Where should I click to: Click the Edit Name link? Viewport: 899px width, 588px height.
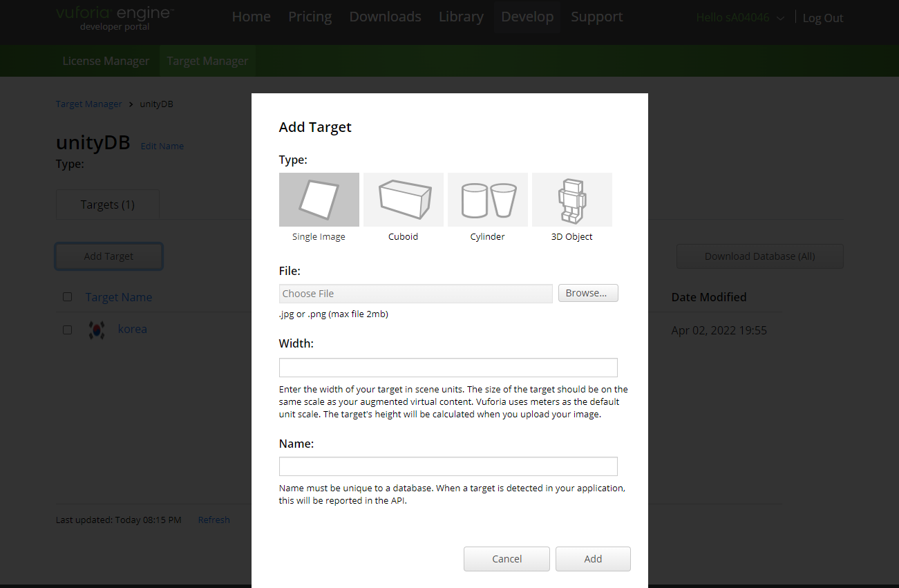point(162,146)
